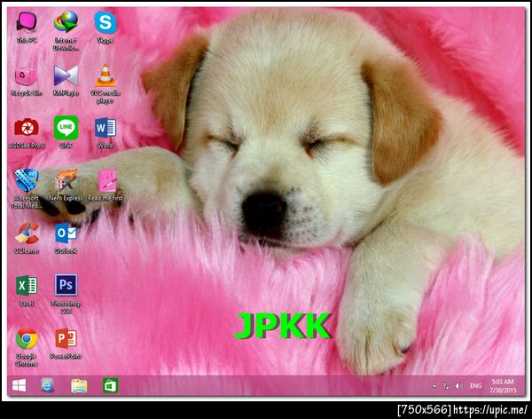
Task: Open File Explorer from taskbar
Action: (x=79, y=386)
